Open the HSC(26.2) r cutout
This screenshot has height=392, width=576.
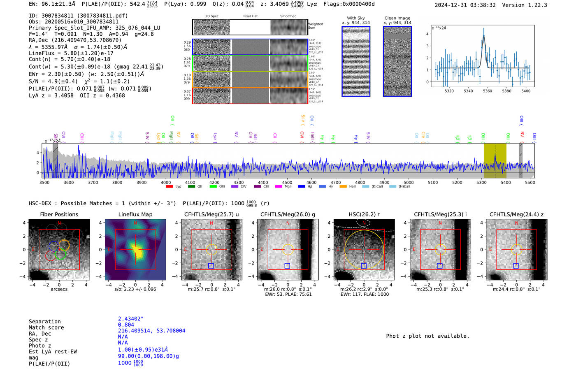(364, 250)
